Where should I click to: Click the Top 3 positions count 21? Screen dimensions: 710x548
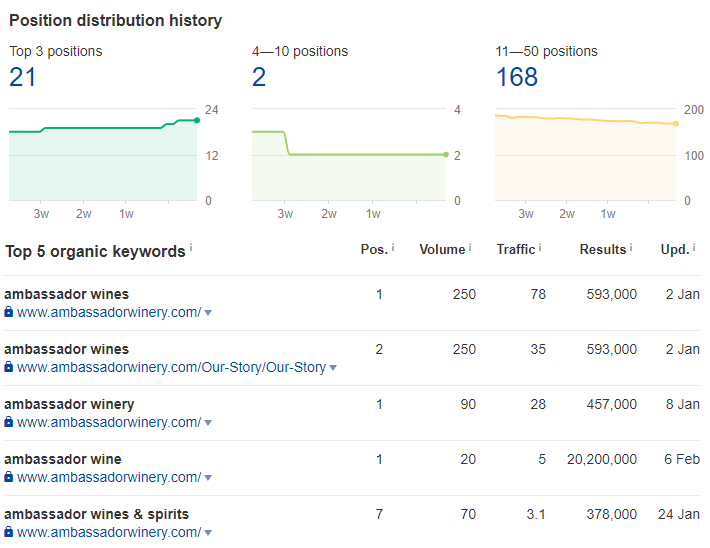point(22,77)
